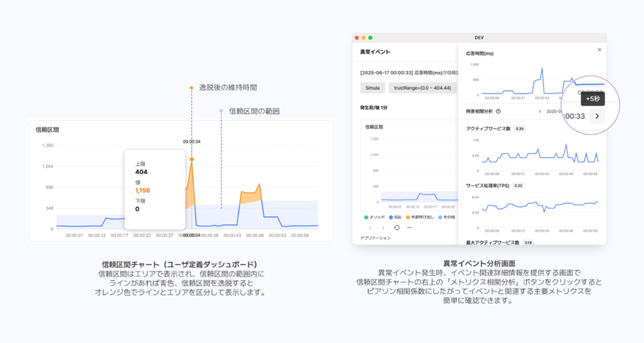Click the orange peak point at 00:00:34
The height and width of the screenshot is (343, 644).
point(191,160)
